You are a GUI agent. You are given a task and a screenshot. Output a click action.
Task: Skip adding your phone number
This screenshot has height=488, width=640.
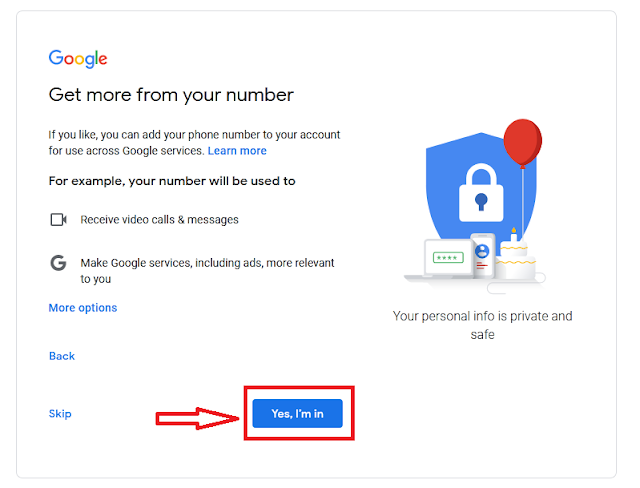(60, 414)
